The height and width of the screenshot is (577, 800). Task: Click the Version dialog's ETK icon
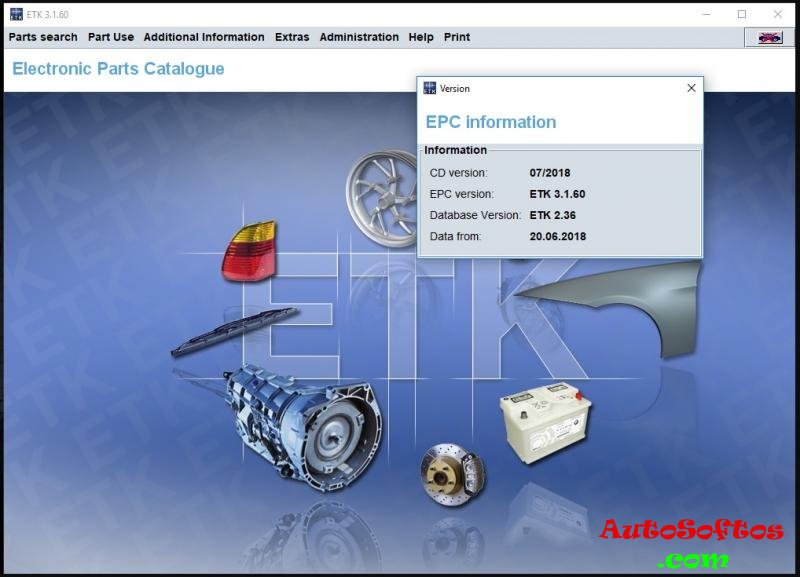(x=430, y=88)
